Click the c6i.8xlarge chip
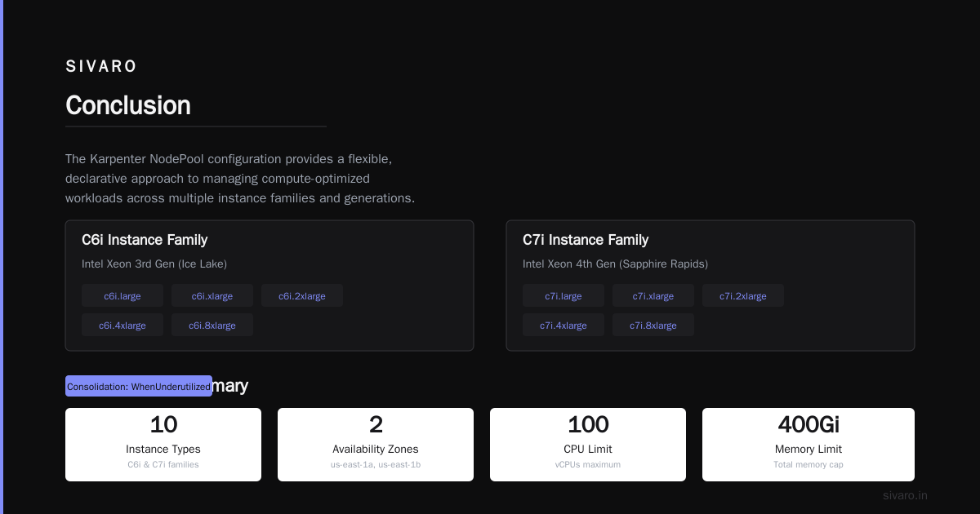 tap(212, 326)
